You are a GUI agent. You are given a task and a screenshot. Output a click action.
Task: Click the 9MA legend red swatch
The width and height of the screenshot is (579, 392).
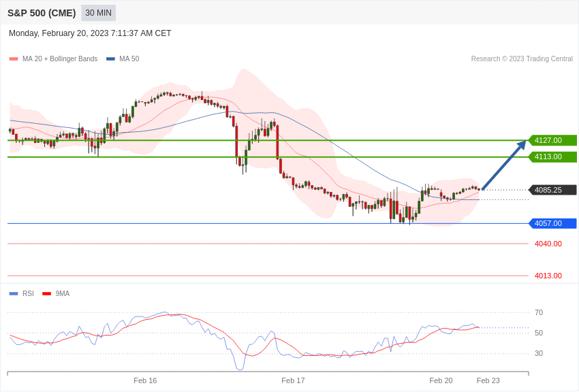coord(46,294)
